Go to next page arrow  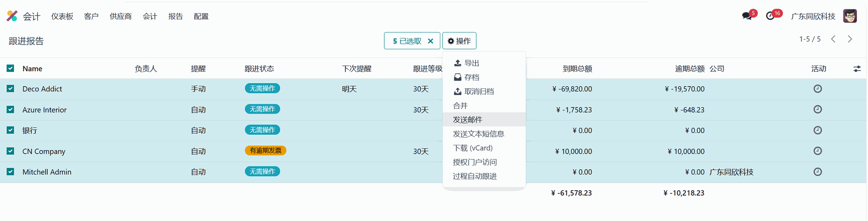click(850, 39)
